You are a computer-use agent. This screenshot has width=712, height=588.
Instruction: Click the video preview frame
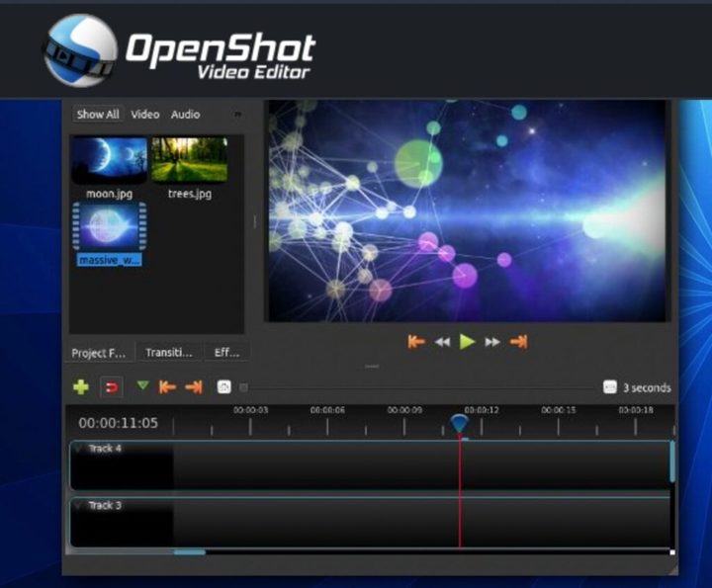[467, 210]
